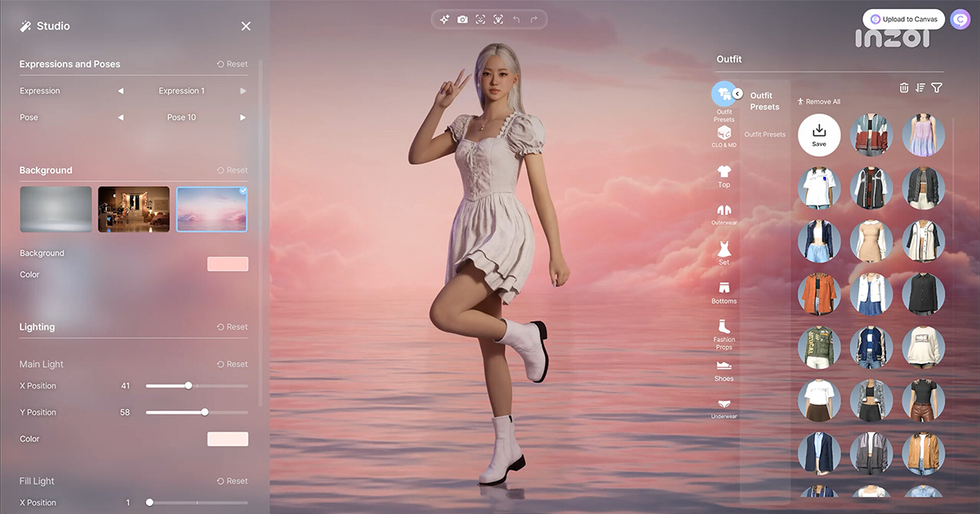
Task: Apply the tan leather jacket preset
Action: point(924,453)
